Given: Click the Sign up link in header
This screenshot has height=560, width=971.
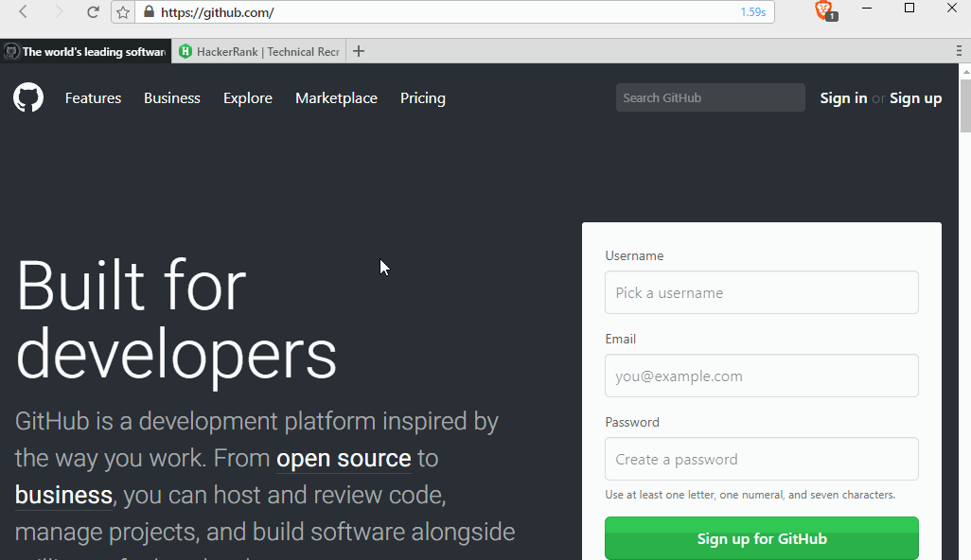Looking at the screenshot, I should (916, 97).
